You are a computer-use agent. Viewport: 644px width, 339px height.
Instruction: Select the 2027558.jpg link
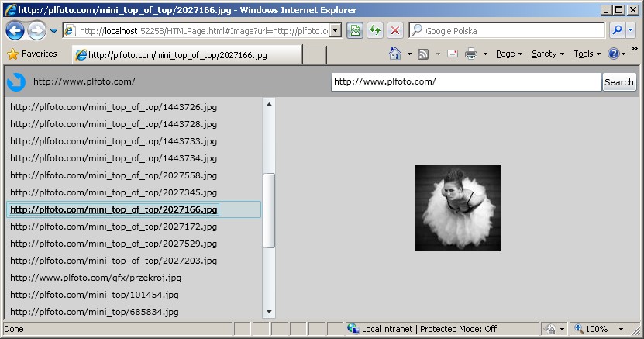[113, 175]
